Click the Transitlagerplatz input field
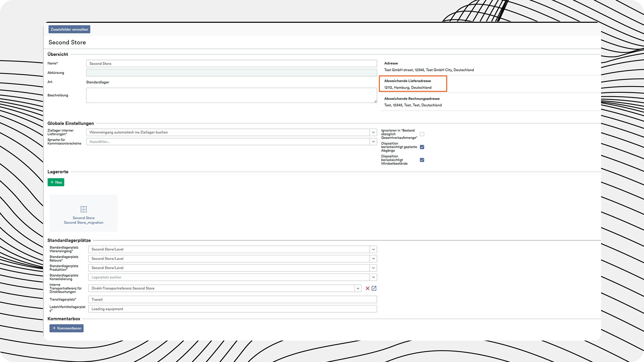This screenshot has height=362, width=644. tap(232, 300)
